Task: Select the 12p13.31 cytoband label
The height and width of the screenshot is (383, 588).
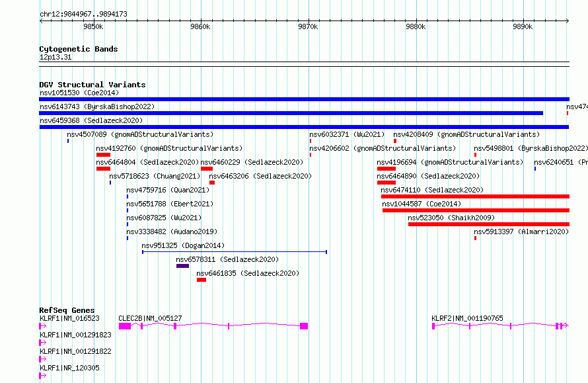Action: 55,58
